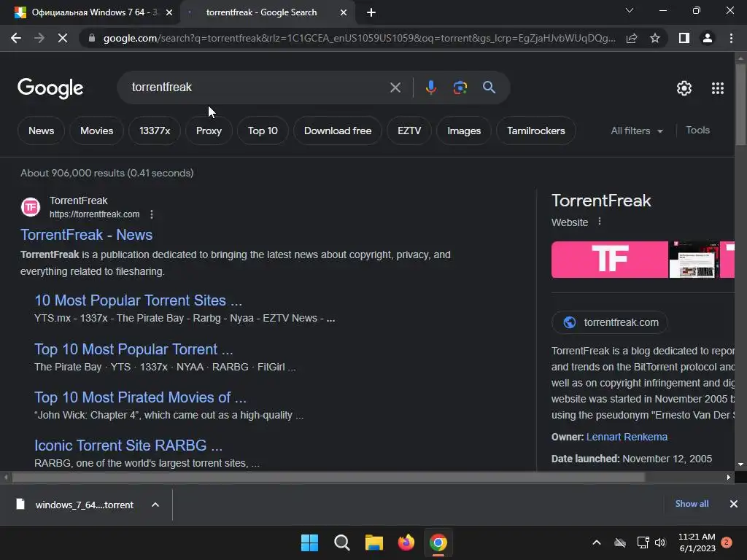747x560 pixels.
Task: Close the torrentfreak Google Search tab
Action: point(344,13)
